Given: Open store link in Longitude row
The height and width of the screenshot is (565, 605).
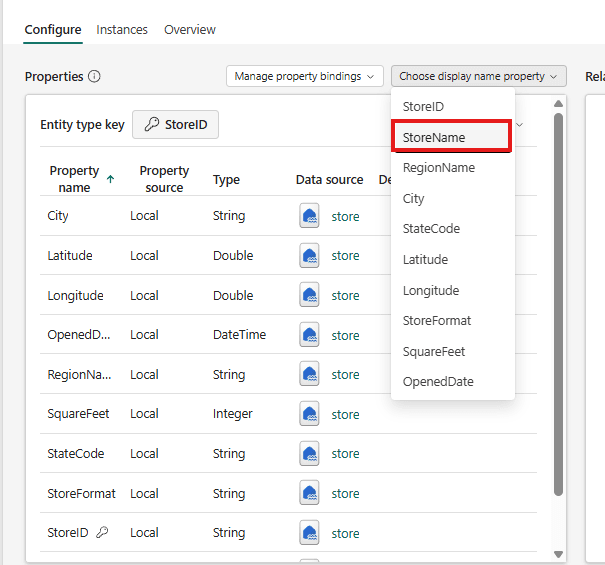Looking at the screenshot, I should point(345,296).
